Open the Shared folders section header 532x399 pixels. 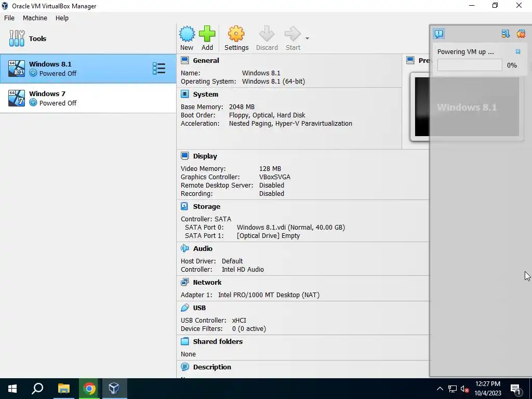[x=218, y=342]
